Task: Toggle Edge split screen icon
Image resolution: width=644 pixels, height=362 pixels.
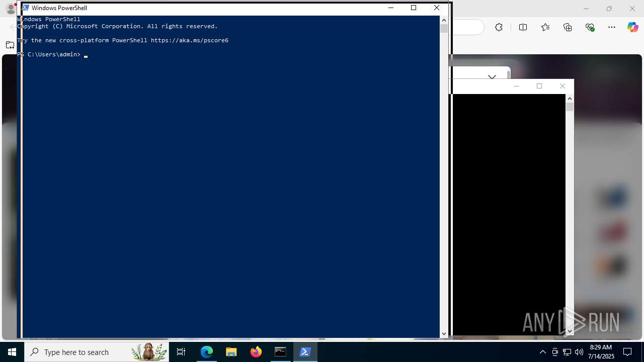Action: tap(523, 27)
